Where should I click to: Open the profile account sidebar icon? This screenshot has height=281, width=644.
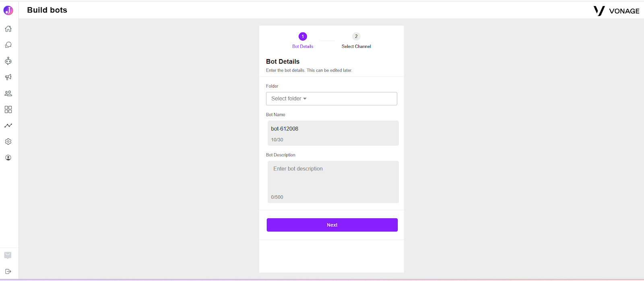coord(8,158)
